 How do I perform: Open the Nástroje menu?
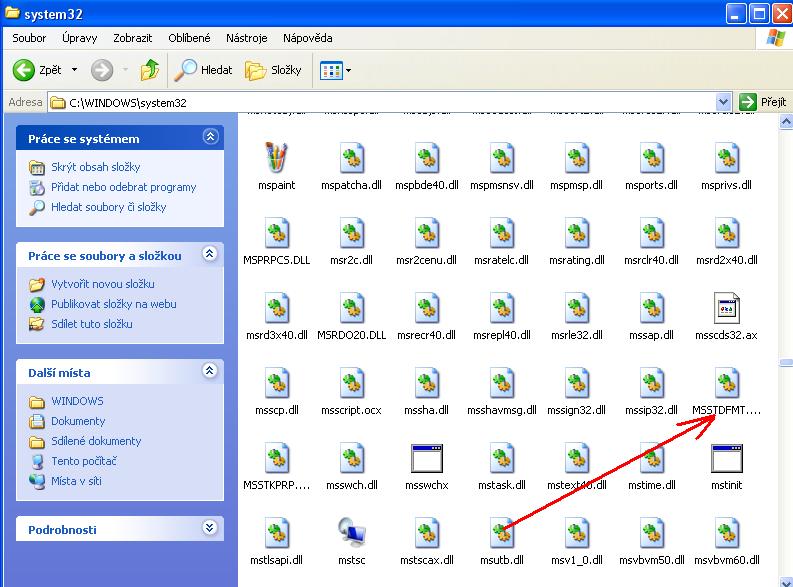pyautogui.click(x=246, y=38)
